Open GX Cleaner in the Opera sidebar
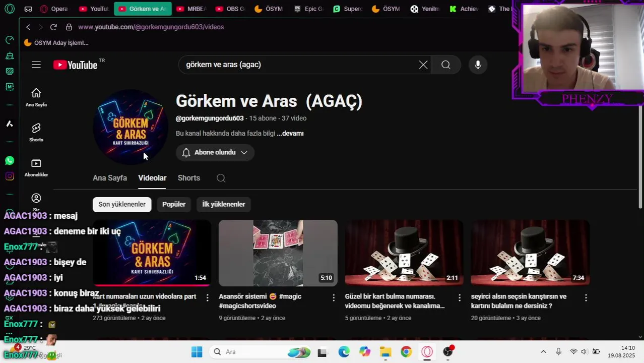Image resolution: width=644 pixels, height=363 pixels. point(10,55)
